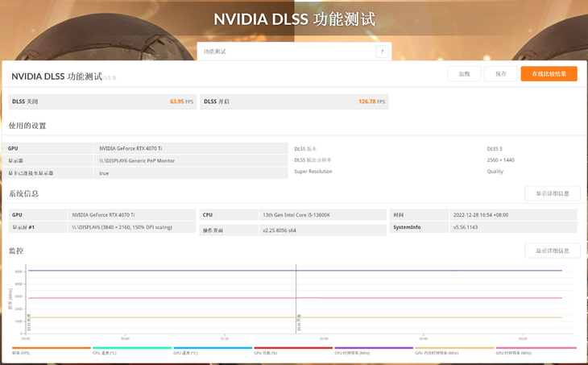
Task: Click the DLSS 关闭 marker at chart start
Action: 29,322
